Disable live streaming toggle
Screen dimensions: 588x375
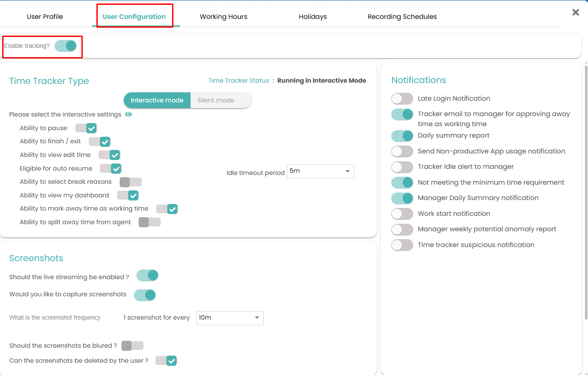tap(147, 276)
